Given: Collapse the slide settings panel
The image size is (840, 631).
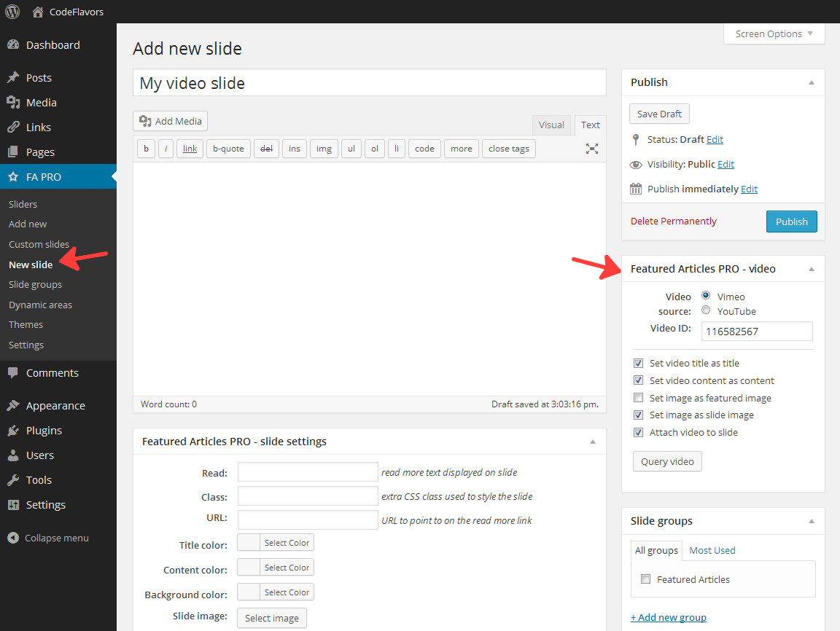Looking at the screenshot, I should coord(593,442).
